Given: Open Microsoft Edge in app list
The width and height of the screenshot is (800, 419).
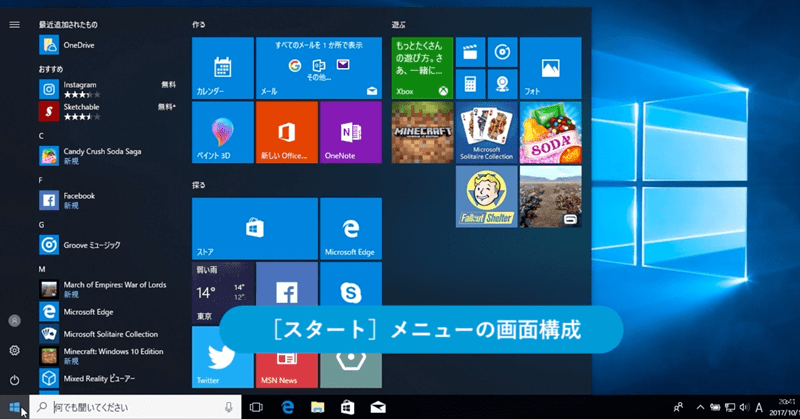Looking at the screenshot, I should (108, 311).
